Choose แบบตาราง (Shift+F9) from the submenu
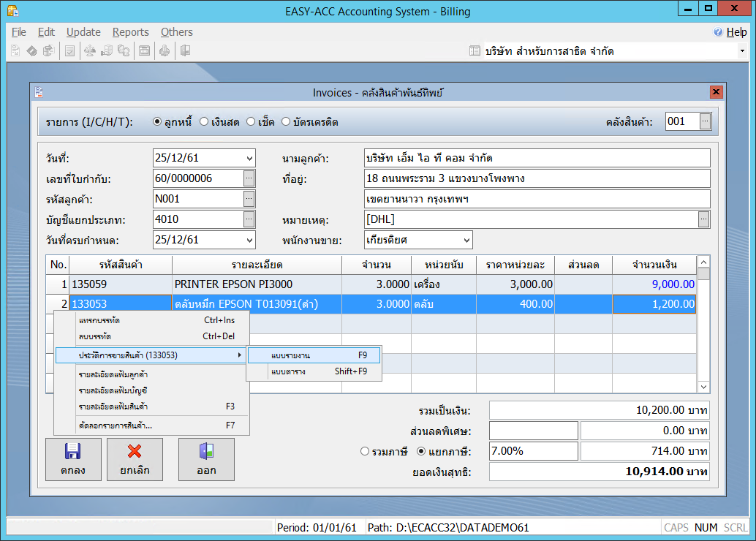Viewport: 756px width, 541px height. coord(314,371)
